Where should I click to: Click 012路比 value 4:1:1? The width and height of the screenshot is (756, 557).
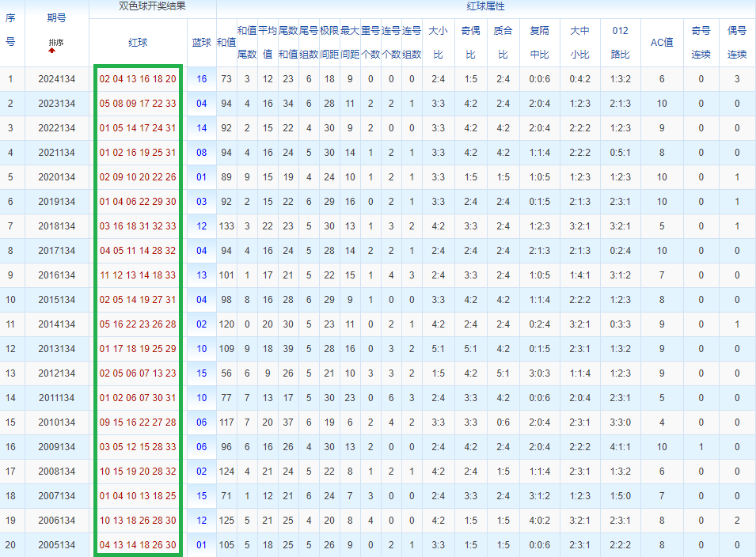tap(620, 447)
